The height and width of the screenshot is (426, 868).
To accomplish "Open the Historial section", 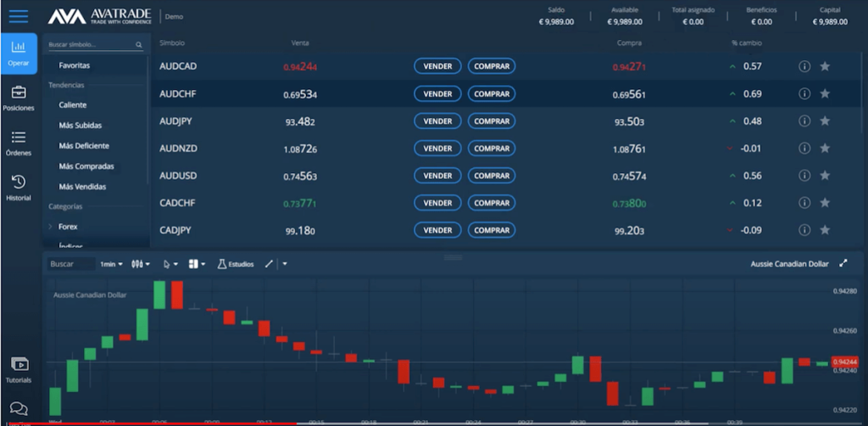I will (x=19, y=188).
